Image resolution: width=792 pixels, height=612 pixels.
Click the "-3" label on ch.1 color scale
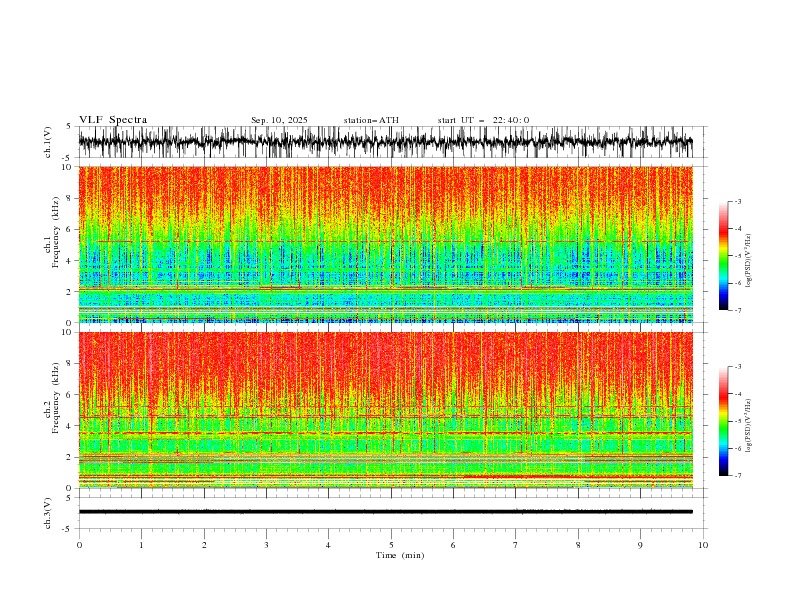point(737,201)
